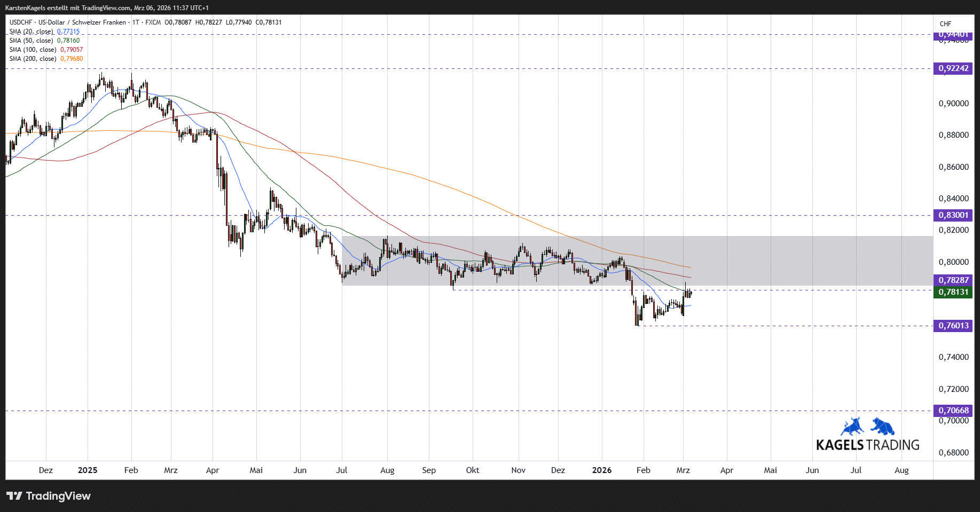Click the 0,80000 price scale label
The height and width of the screenshot is (512, 980).
tap(953, 262)
